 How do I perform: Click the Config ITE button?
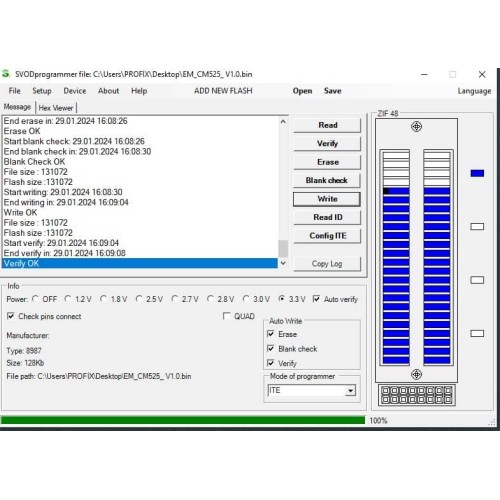coord(327,236)
